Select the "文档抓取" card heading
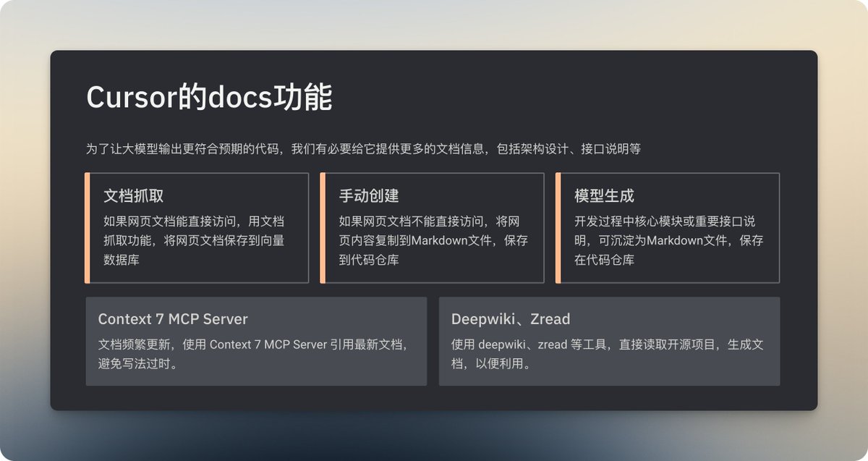Image resolution: width=868 pixels, height=461 pixels. 133,196
